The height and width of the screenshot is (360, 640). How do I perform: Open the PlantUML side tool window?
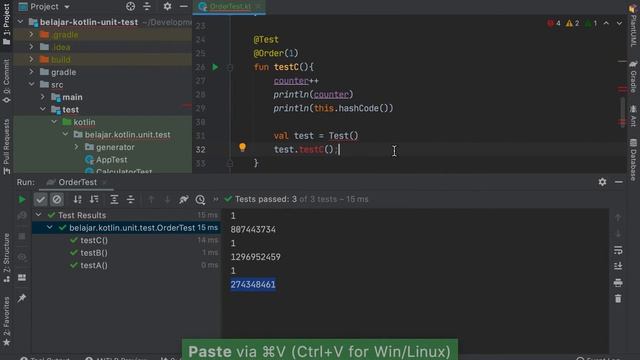(633, 26)
